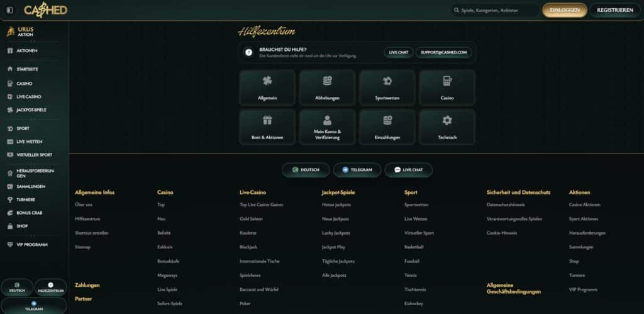Open the Allgemeine Geschäftsbedingungen footer link
This screenshot has width=644, height=314.
pyautogui.click(x=513, y=288)
